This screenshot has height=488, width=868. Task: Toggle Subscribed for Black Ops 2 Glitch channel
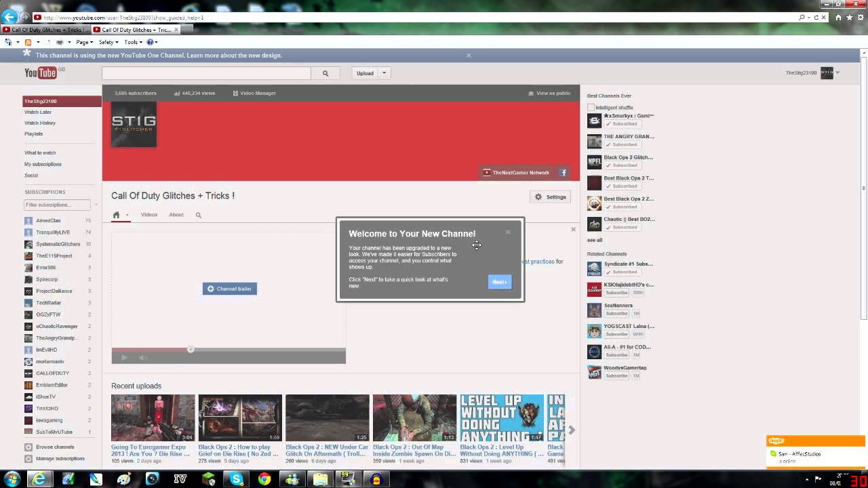(x=622, y=165)
